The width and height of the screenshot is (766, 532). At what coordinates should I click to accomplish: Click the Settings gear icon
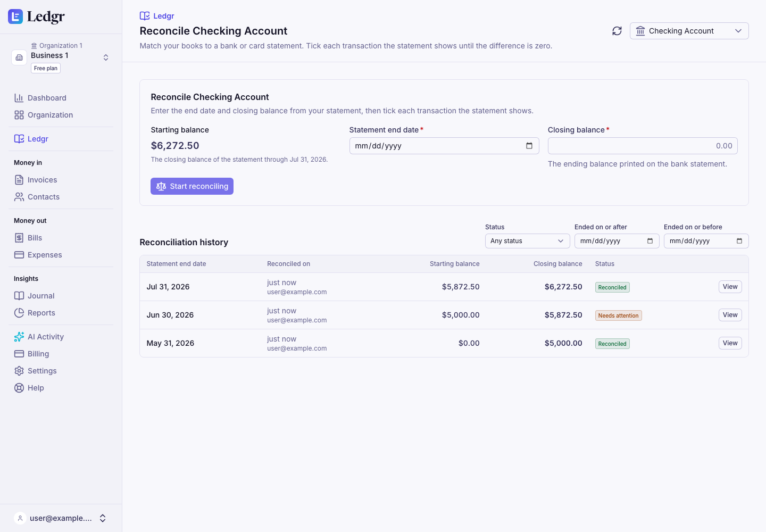(19, 371)
